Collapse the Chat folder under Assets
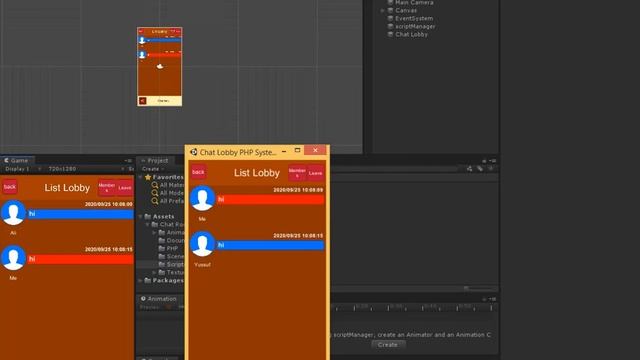The image size is (640, 360). coord(148,225)
